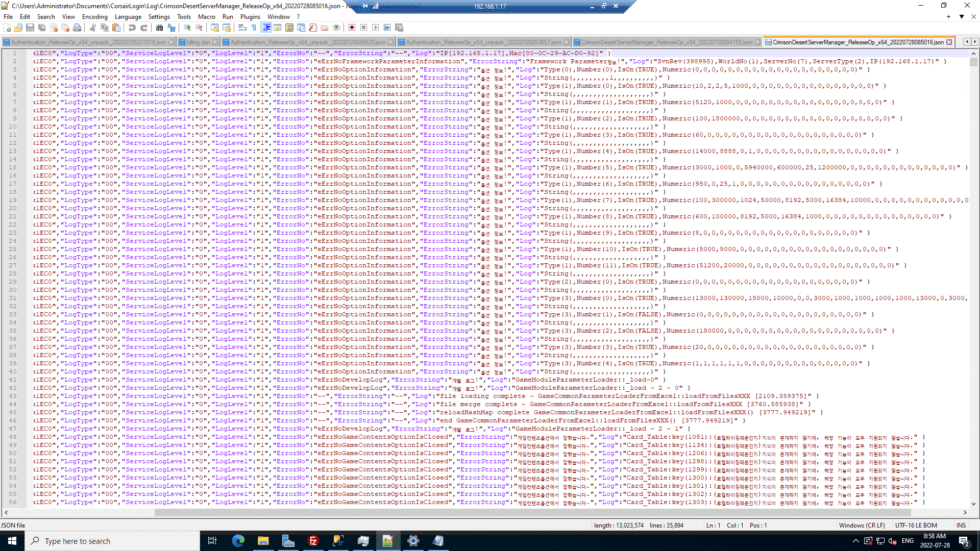Click INS indicator in status bar

[x=961, y=525]
